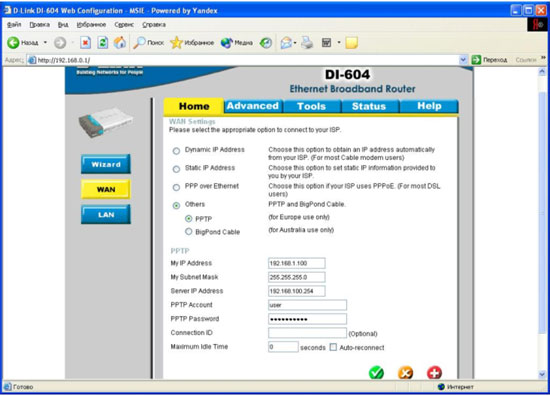Click the vertical scrollbar up arrow
The image size is (550, 396).
pos(542,72)
